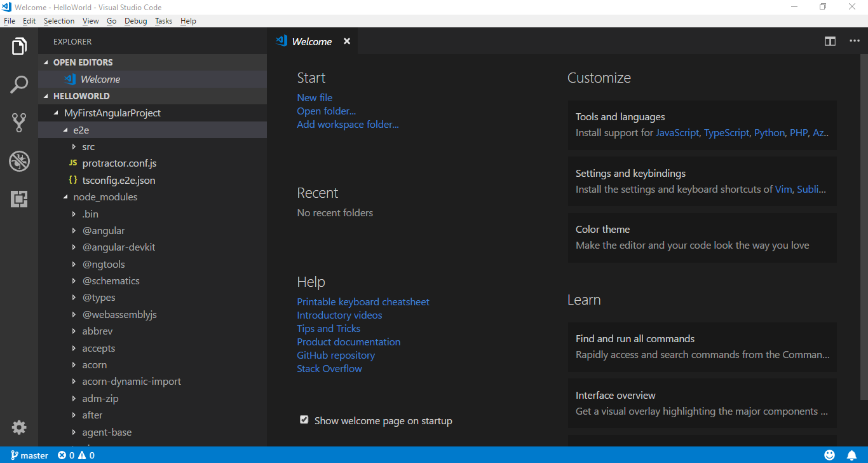This screenshot has width=868, height=463.
Task: Open Find and run all commands card
Action: tap(702, 347)
